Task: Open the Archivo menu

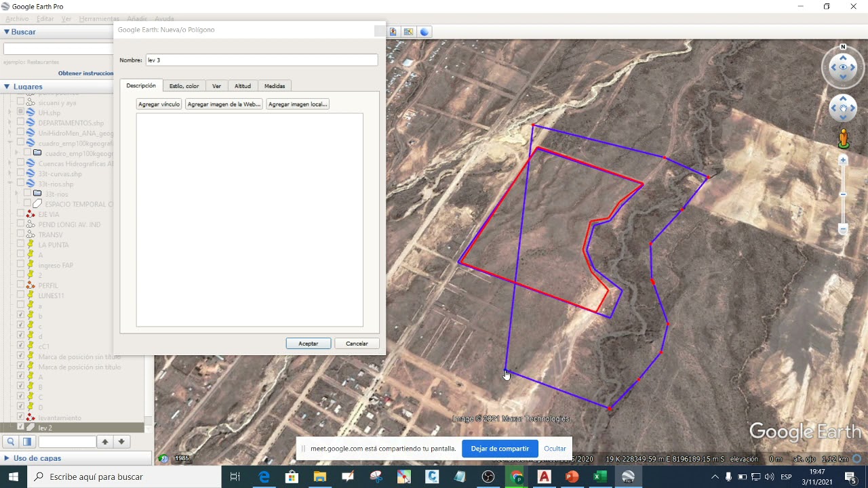Action: [x=17, y=19]
